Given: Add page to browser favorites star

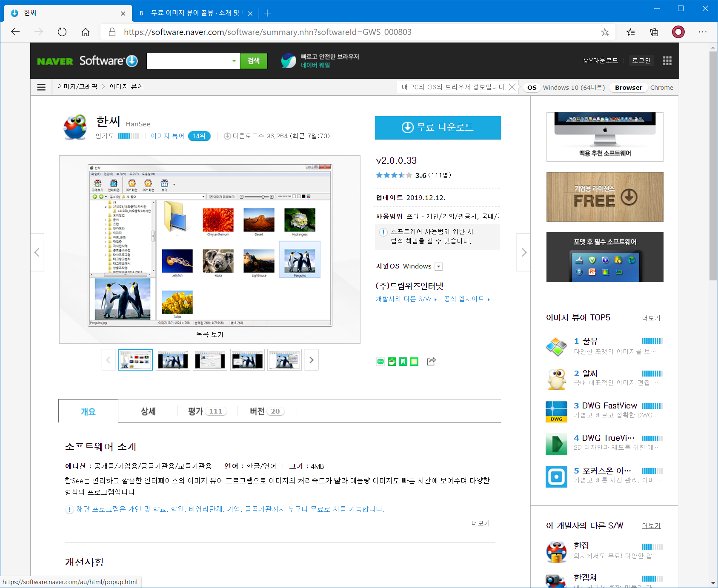Looking at the screenshot, I should [x=605, y=32].
